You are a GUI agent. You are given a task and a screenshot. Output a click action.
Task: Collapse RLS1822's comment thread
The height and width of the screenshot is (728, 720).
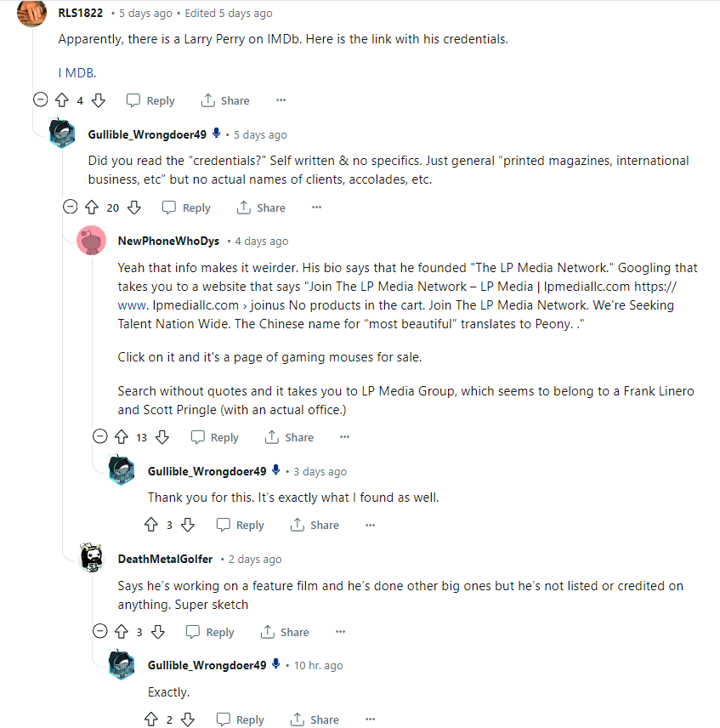coord(40,100)
